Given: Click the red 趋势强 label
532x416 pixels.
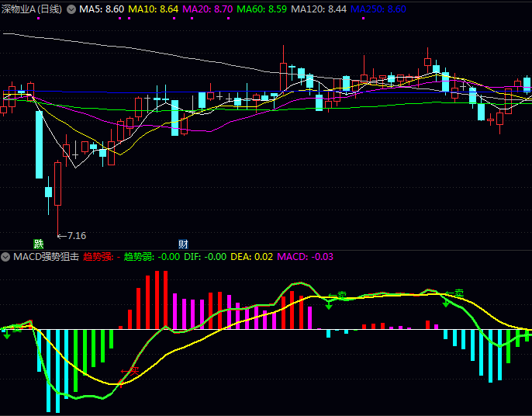Looking at the screenshot, I should tap(99, 256).
